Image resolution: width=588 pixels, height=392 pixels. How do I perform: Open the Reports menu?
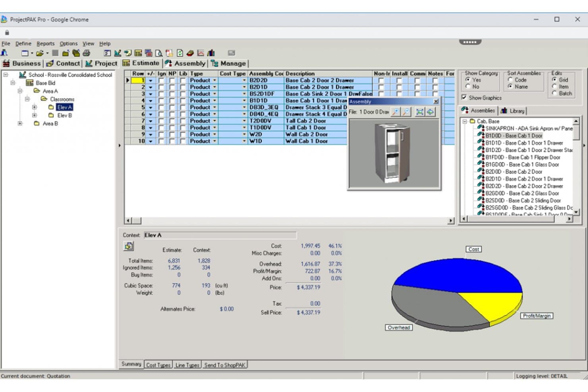click(x=45, y=44)
